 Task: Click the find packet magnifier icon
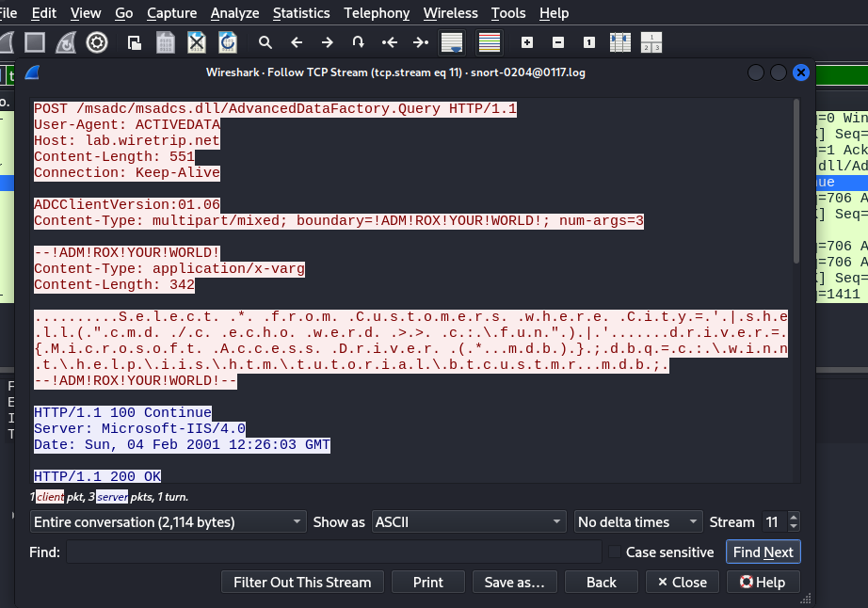tap(265, 42)
